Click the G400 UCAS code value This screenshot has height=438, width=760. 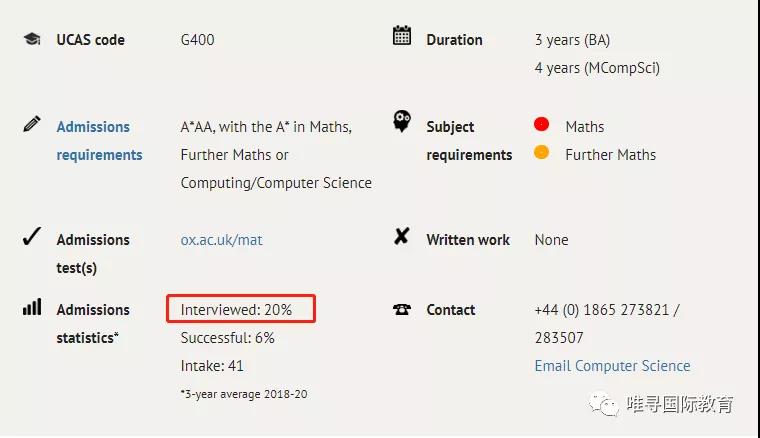point(197,40)
